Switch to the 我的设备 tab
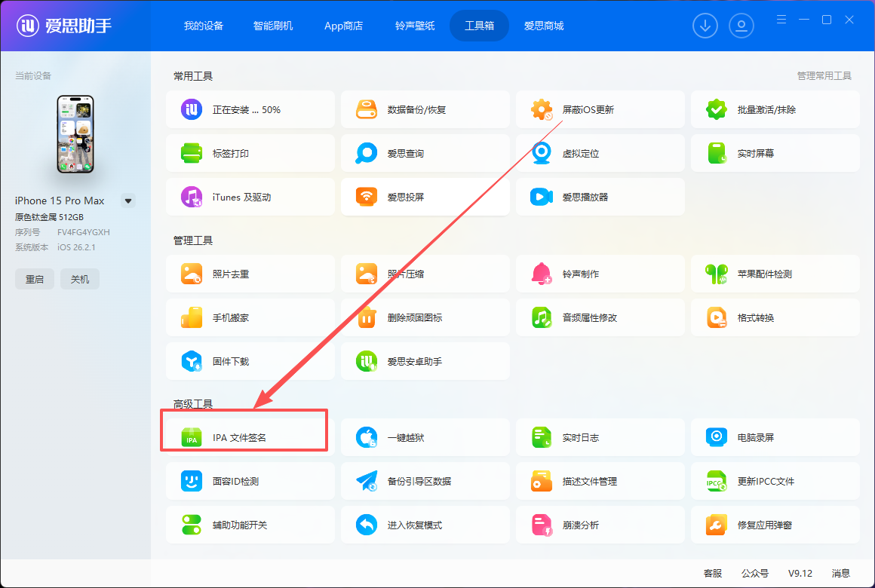The width and height of the screenshot is (875, 588). point(204,26)
